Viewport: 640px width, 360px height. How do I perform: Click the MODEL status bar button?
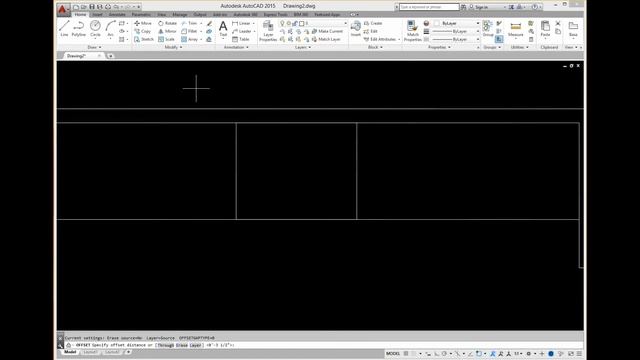point(393,353)
